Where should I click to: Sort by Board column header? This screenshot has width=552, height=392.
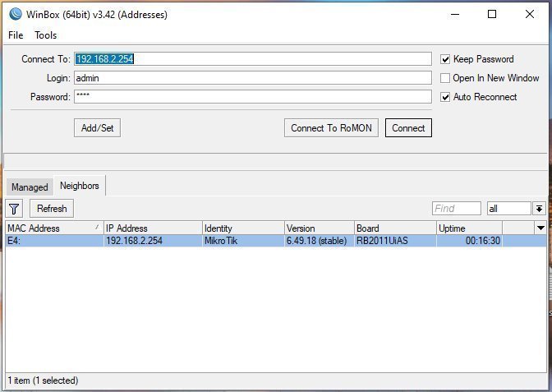coord(395,228)
